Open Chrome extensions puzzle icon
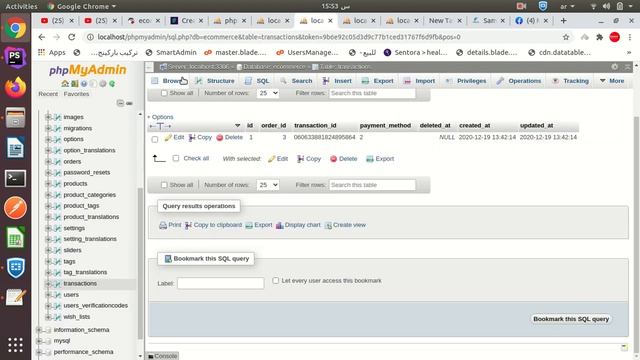The image size is (640, 360). [599, 37]
